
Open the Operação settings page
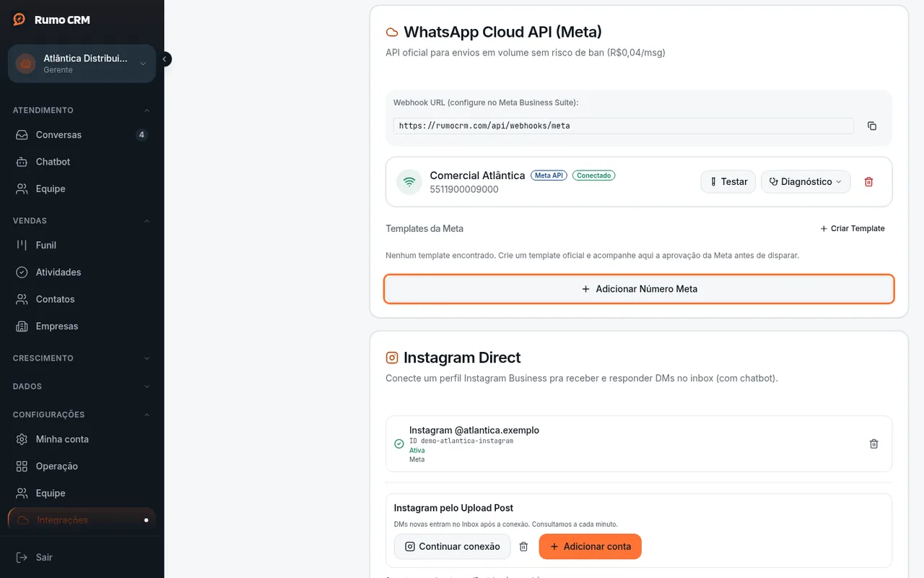tap(82, 467)
